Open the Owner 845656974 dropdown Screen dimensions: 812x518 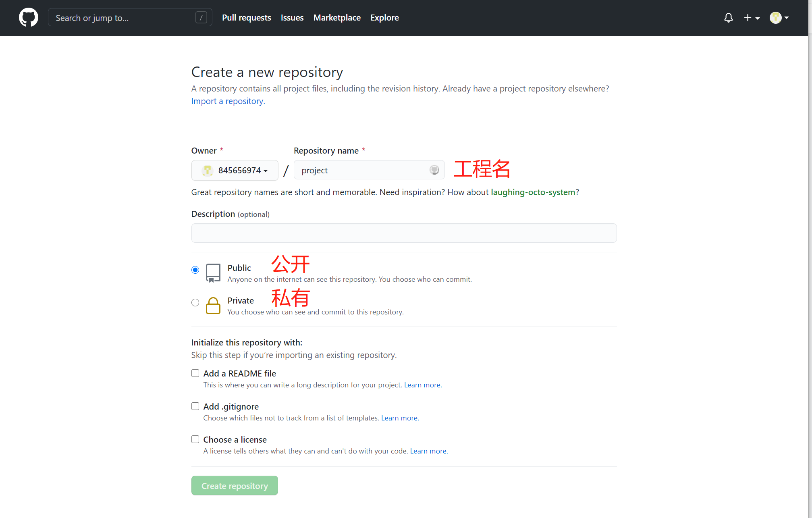235,171
